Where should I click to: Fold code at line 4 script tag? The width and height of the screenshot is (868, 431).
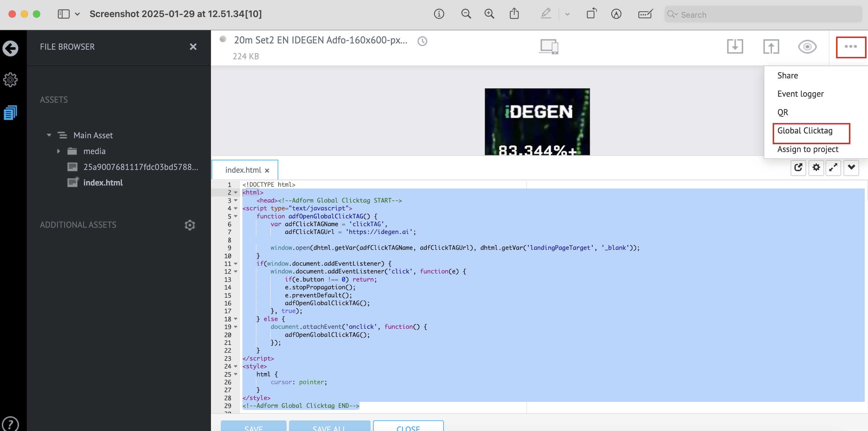(x=235, y=208)
